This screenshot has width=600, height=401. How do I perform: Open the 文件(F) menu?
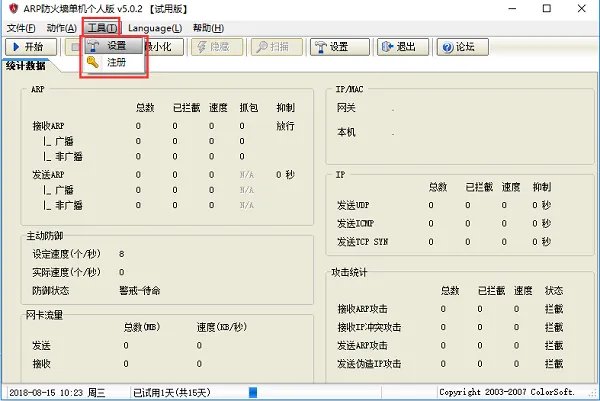click(x=20, y=27)
